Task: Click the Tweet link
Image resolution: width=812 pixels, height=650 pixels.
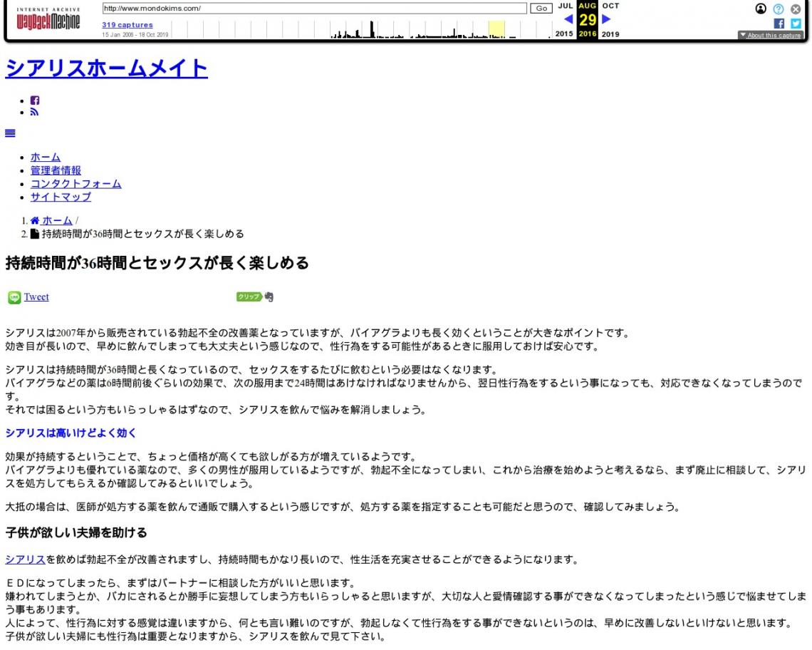Action: pyautogui.click(x=36, y=297)
